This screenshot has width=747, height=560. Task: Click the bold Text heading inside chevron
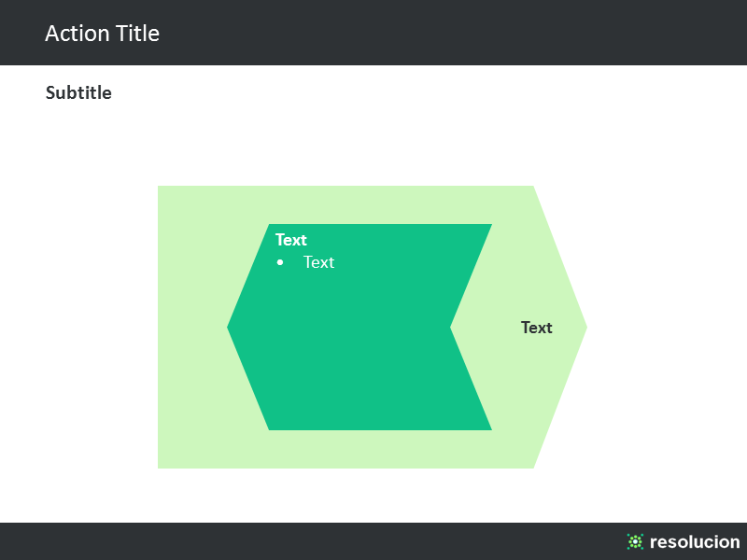[x=290, y=240]
